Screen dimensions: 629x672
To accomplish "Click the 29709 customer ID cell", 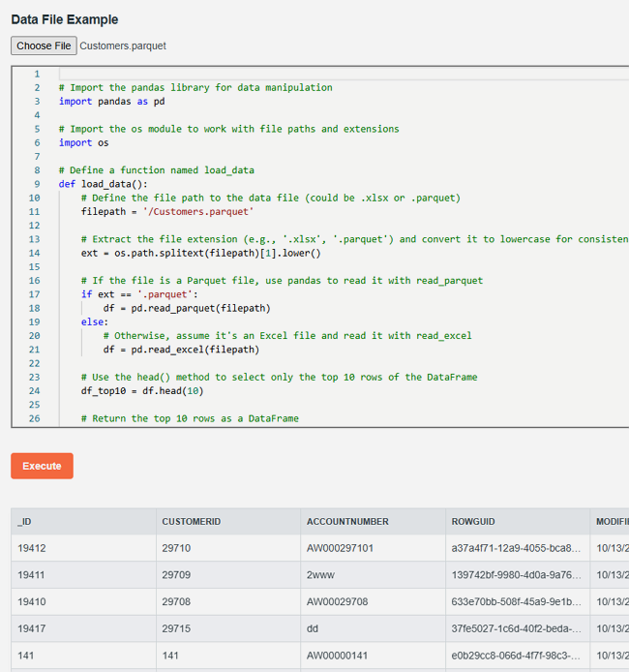I will tap(176, 574).
